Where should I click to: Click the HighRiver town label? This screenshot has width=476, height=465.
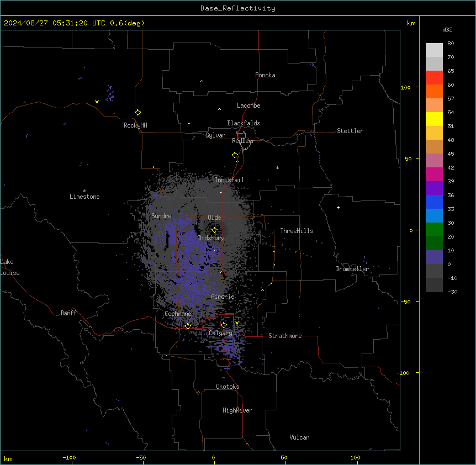click(237, 410)
